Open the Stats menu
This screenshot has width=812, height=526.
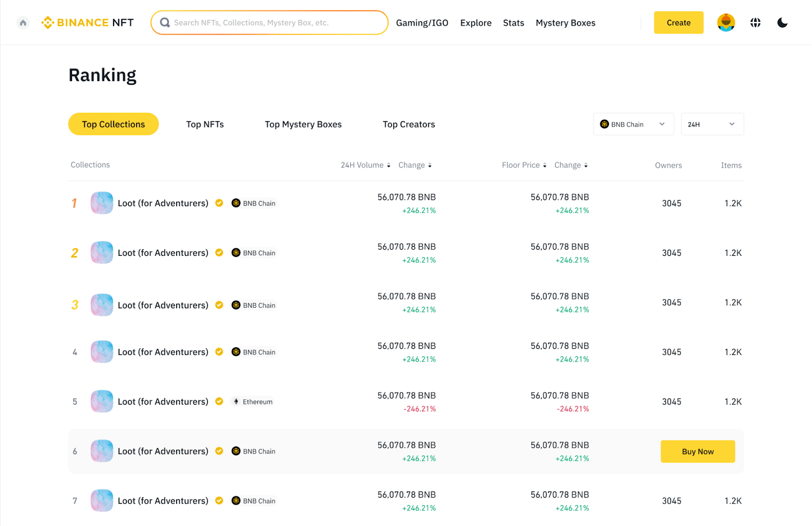[514, 23]
